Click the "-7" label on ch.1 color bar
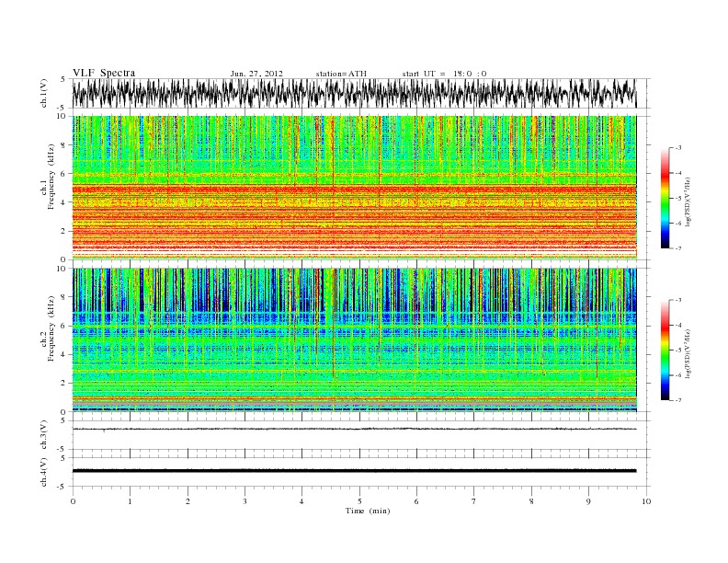728x563 pixels. (x=678, y=248)
